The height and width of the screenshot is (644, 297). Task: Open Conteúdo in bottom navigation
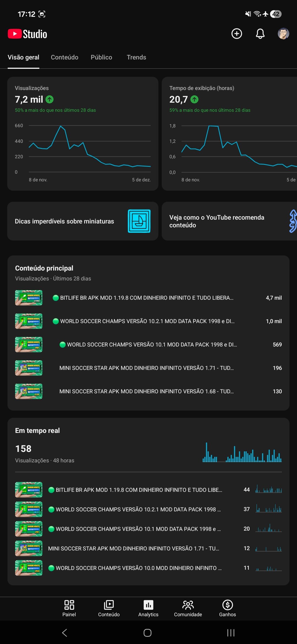coord(109,608)
